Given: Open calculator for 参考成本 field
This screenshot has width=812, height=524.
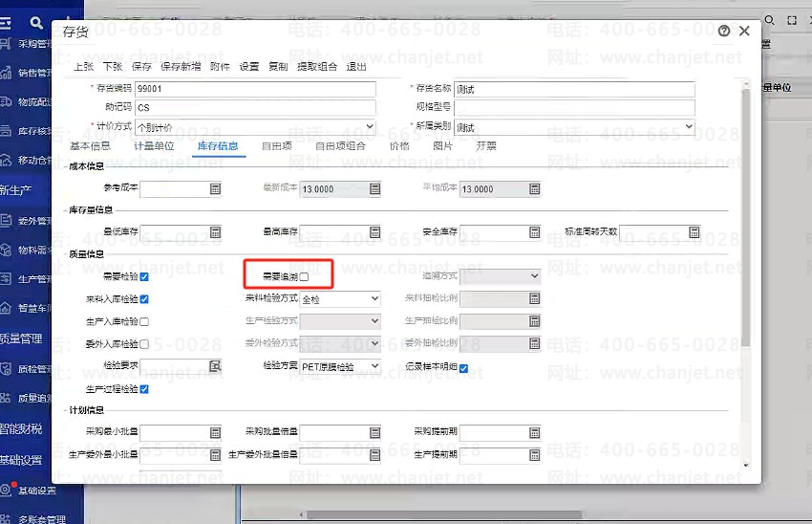Looking at the screenshot, I should [x=216, y=189].
